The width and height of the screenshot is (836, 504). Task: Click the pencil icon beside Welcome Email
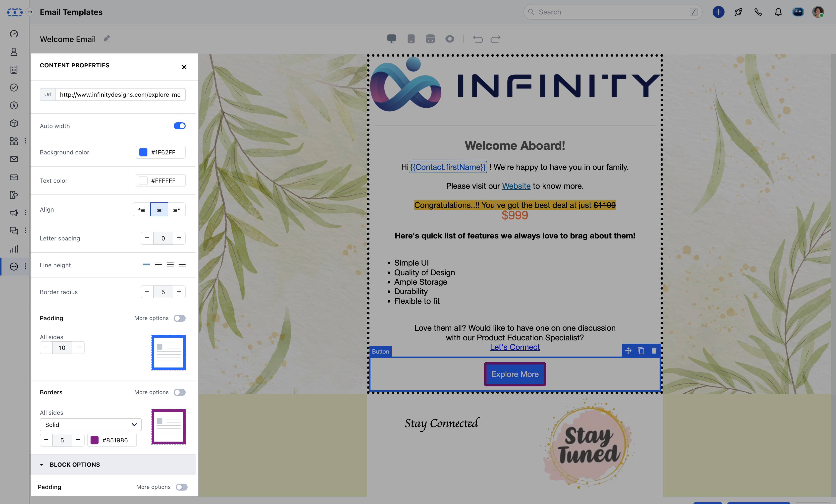(107, 39)
